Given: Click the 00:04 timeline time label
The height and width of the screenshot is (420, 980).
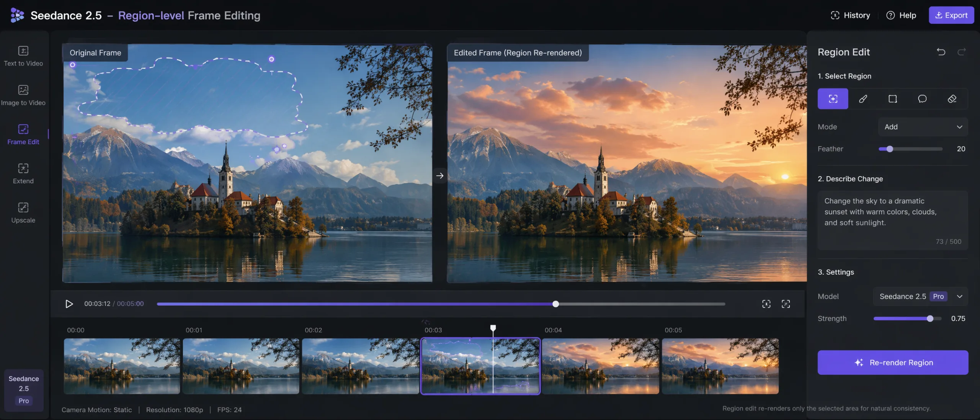Looking at the screenshot, I should [x=553, y=330].
